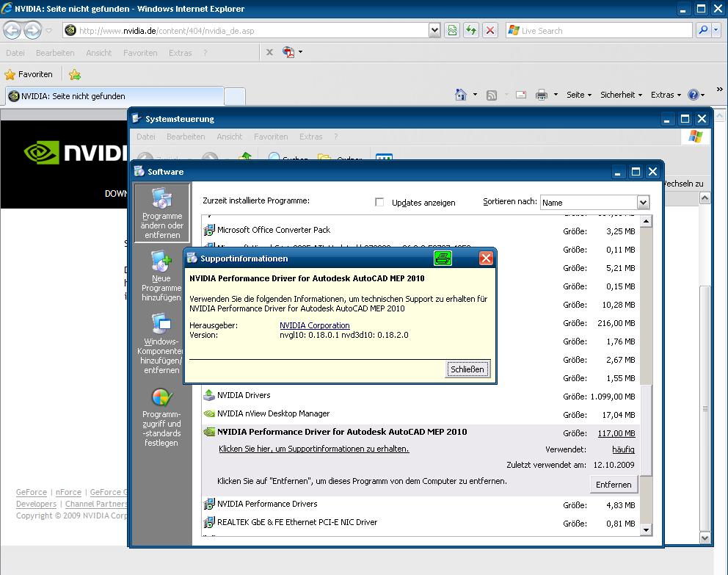Click the REALTEK GbE Ethernet driver icon
Screen dimensions: 728x575
[x=209, y=522]
